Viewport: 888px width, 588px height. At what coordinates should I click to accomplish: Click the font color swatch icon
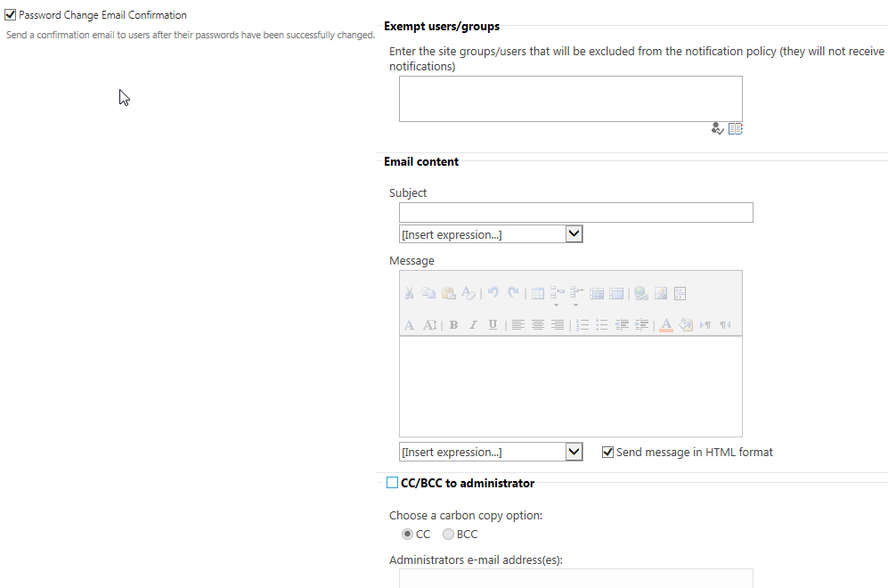[x=665, y=325]
